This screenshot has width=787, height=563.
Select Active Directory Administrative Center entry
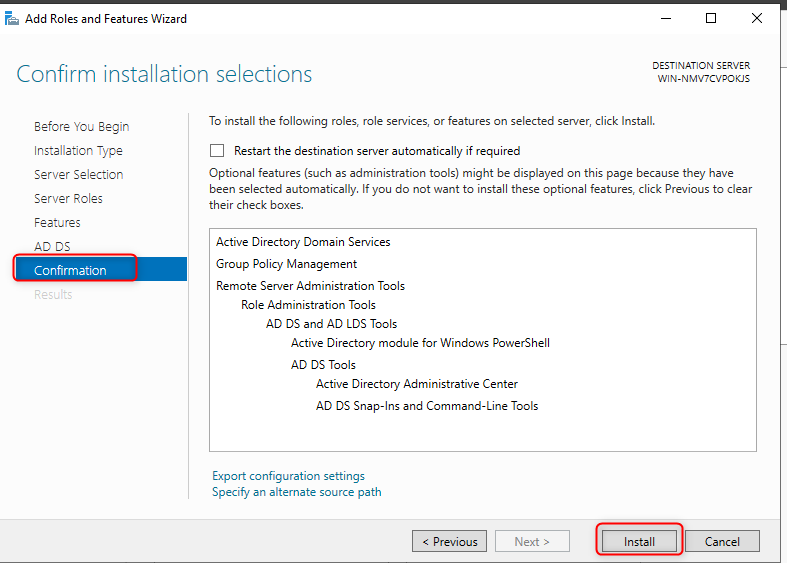[x=417, y=384]
